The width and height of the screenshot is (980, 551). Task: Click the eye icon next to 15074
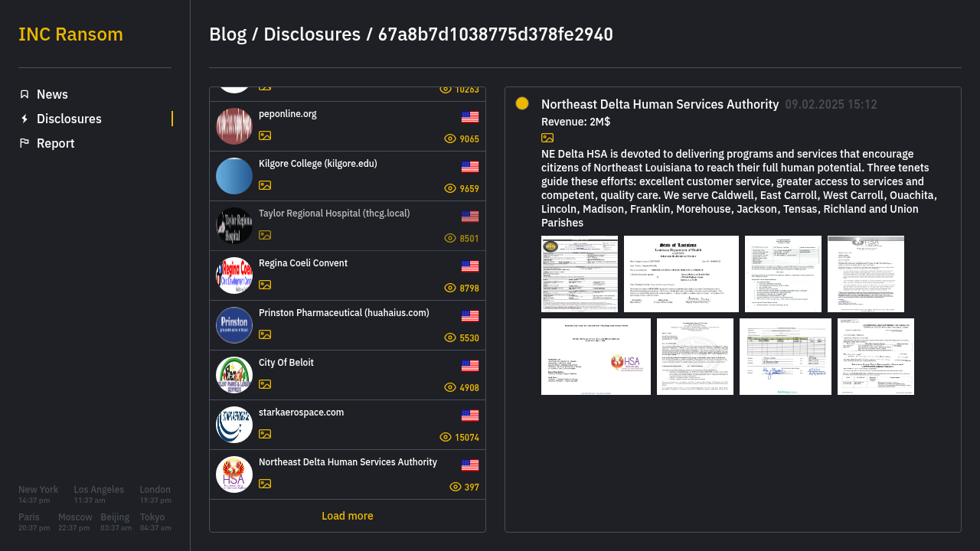[446, 437]
